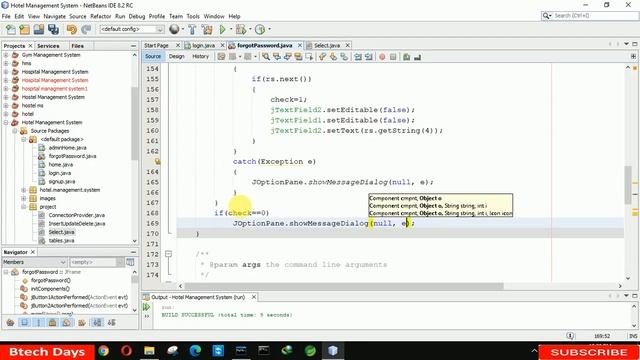Image resolution: width=640 pixels, height=360 pixels.
Task: Open Chrome from the taskbar
Action: pos(104,351)
